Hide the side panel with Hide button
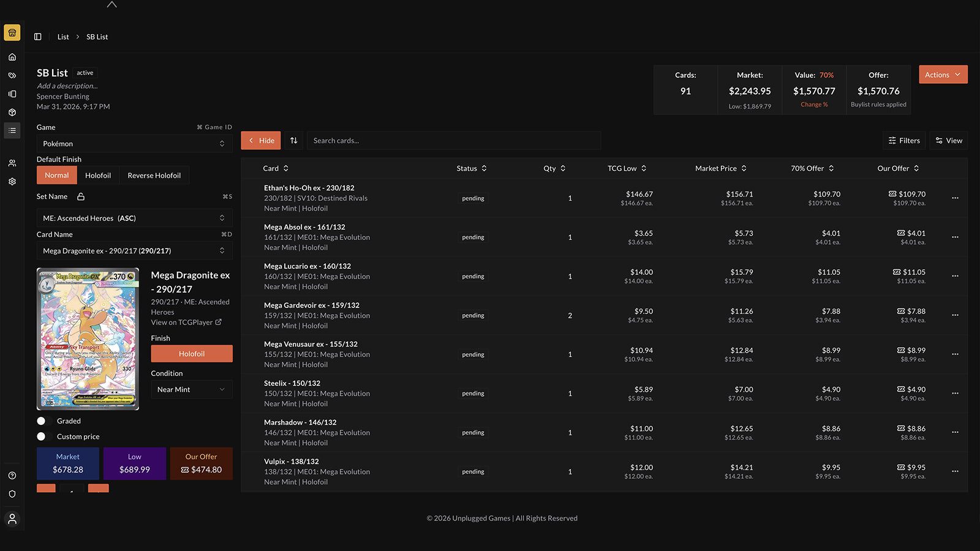This screenshot has height=551, width=980. tap(261, 140)
